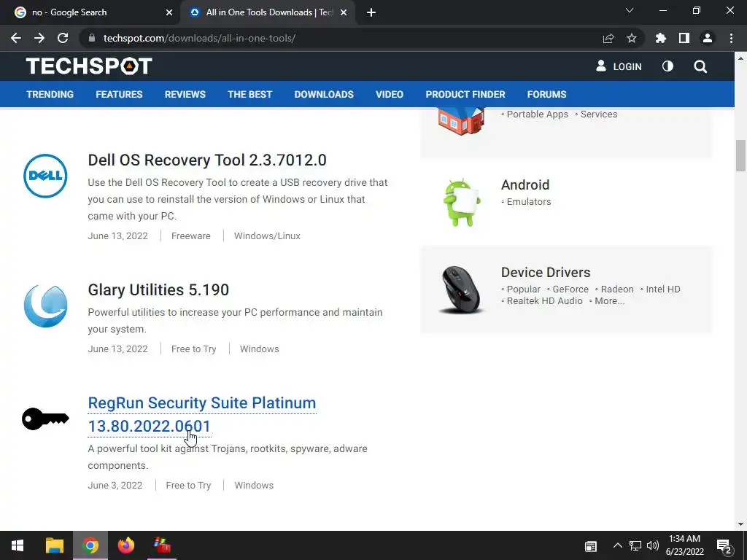Expand the tab search chevron

tap(630, 10)
